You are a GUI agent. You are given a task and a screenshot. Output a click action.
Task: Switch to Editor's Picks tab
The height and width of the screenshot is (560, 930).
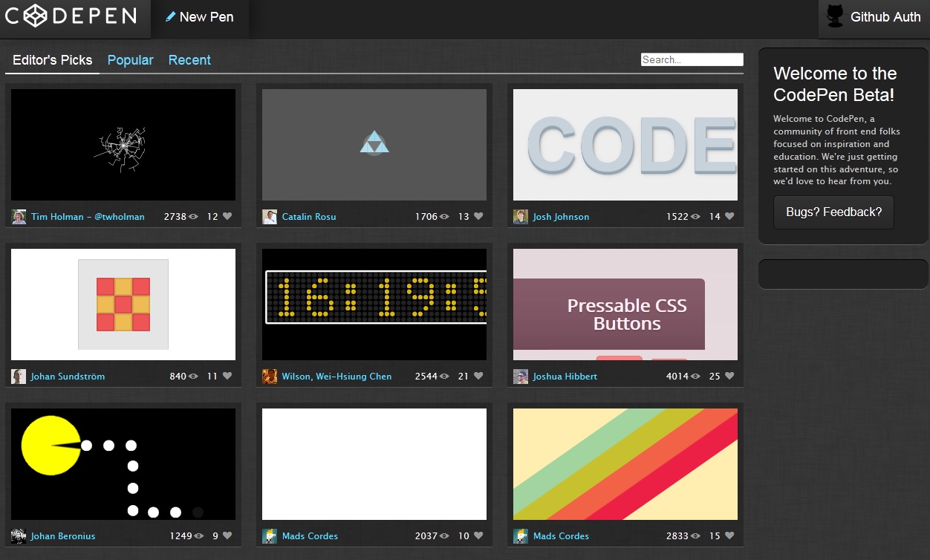tap(53, 60)
